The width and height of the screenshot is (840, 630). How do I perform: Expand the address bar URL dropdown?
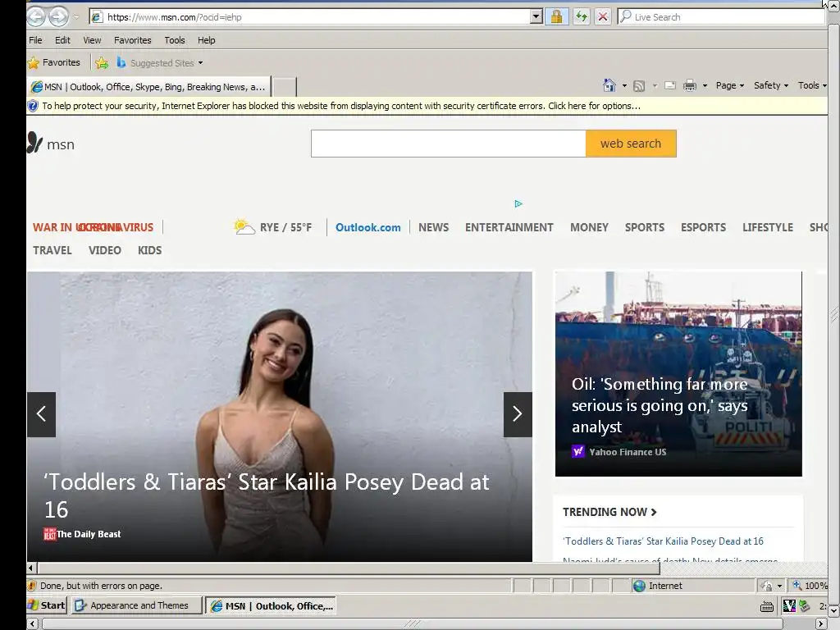point(536,16)
